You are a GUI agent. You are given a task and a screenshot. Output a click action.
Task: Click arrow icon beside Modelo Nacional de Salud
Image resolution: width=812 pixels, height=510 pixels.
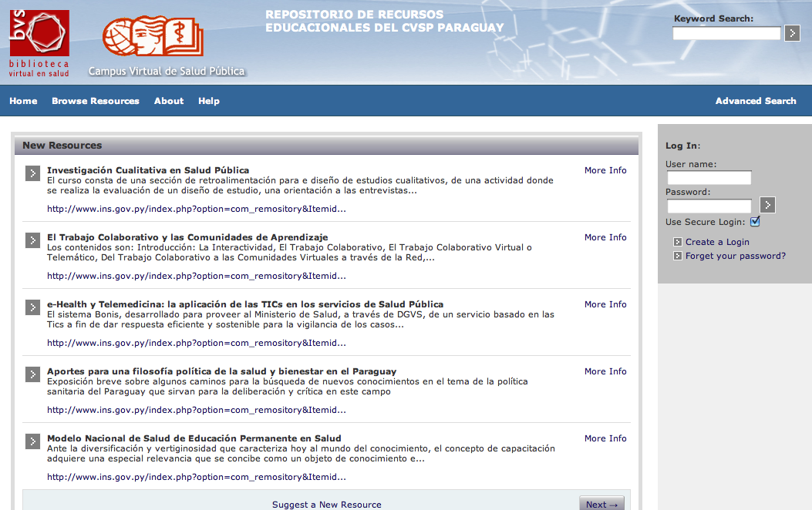(32, 441)
